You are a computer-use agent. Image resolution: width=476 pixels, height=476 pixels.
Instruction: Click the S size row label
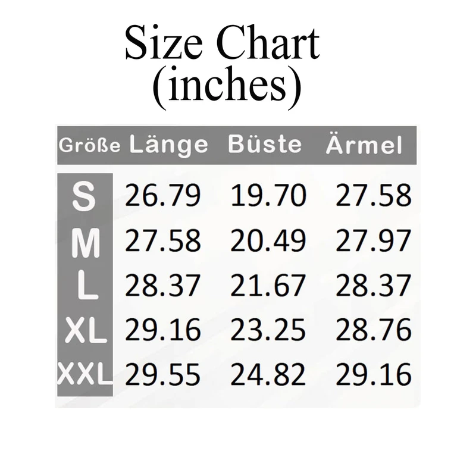(83, 198)
